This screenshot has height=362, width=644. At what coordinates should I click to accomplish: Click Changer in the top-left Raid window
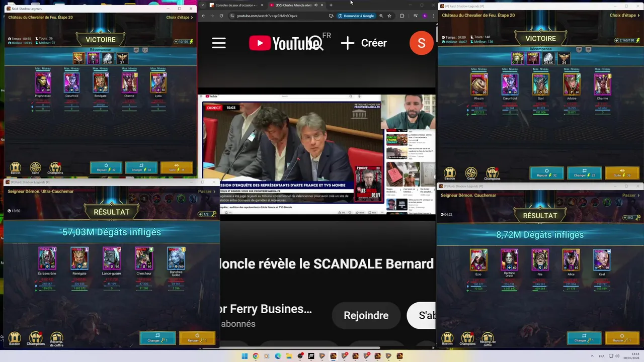click(141, 167)
